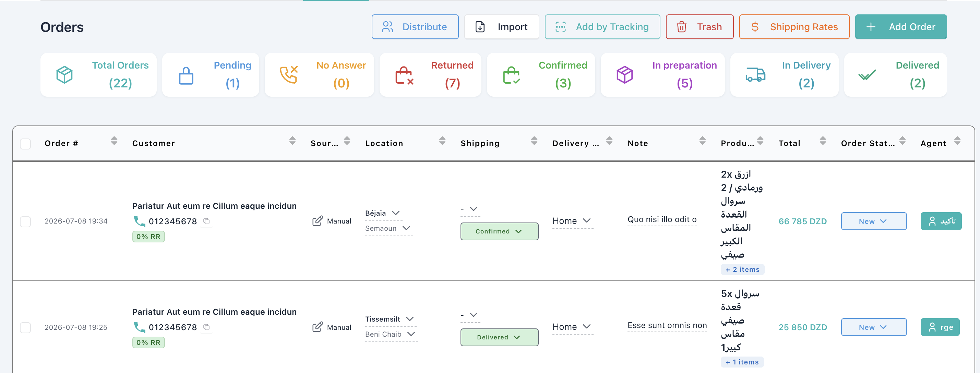Open the Béjaïa location dropdown
Viewport: 980px width, 373px height.
coord(383,213)
